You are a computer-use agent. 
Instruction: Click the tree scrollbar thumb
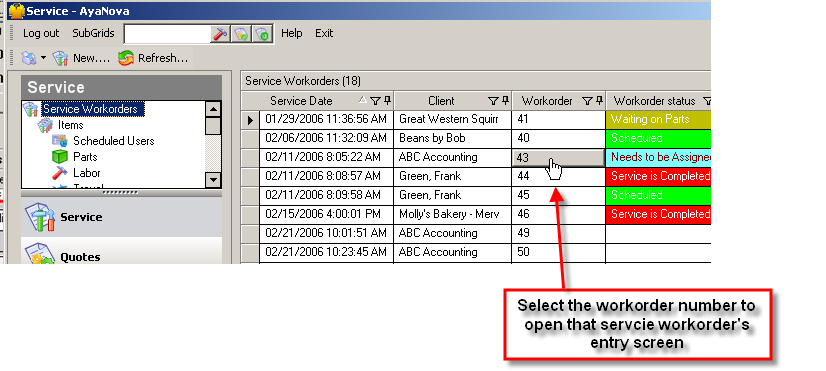213,126
